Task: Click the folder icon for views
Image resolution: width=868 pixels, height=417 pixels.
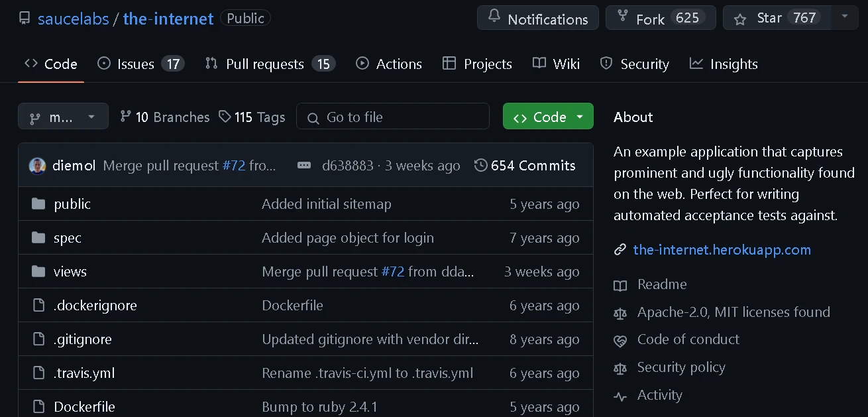Action: click(38, 271)
